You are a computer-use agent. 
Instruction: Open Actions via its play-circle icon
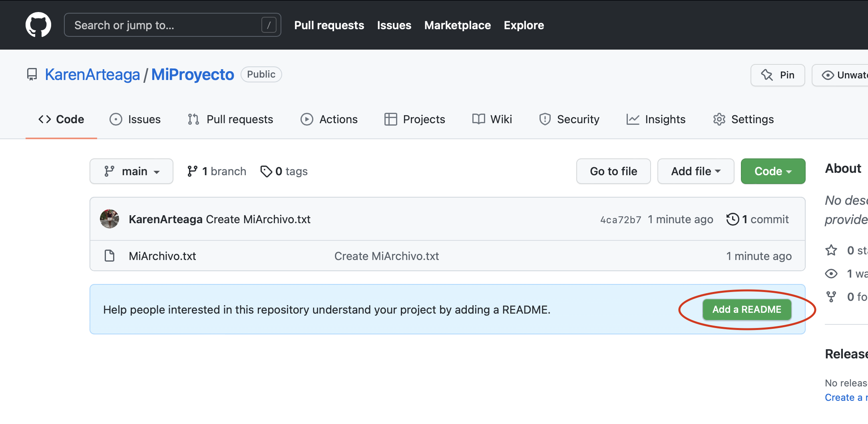coord(306,119)
